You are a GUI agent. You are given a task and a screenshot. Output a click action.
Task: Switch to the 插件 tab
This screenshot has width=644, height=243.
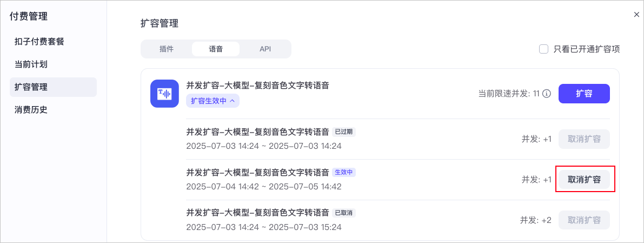point(167,49)
